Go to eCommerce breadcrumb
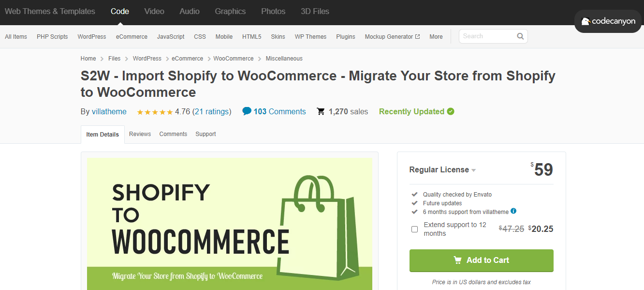This screenshot has width=644, height=290. click(x=187, y=59)
